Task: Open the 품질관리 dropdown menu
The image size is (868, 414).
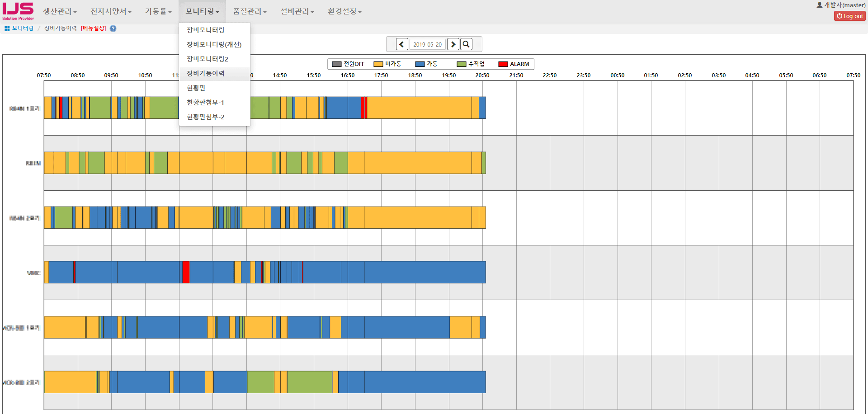Action: 250,11
